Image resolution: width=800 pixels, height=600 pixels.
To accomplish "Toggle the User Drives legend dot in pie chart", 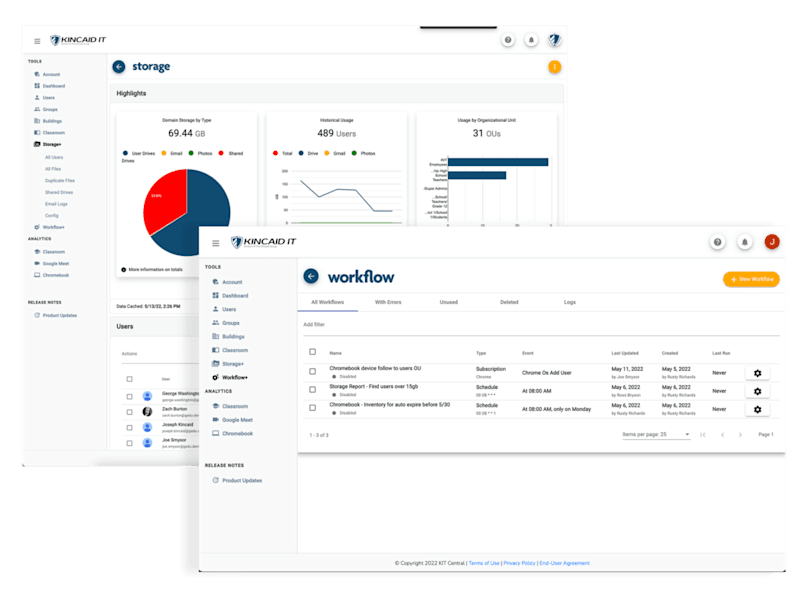I will pyautogui.click(x=125, y=153).
